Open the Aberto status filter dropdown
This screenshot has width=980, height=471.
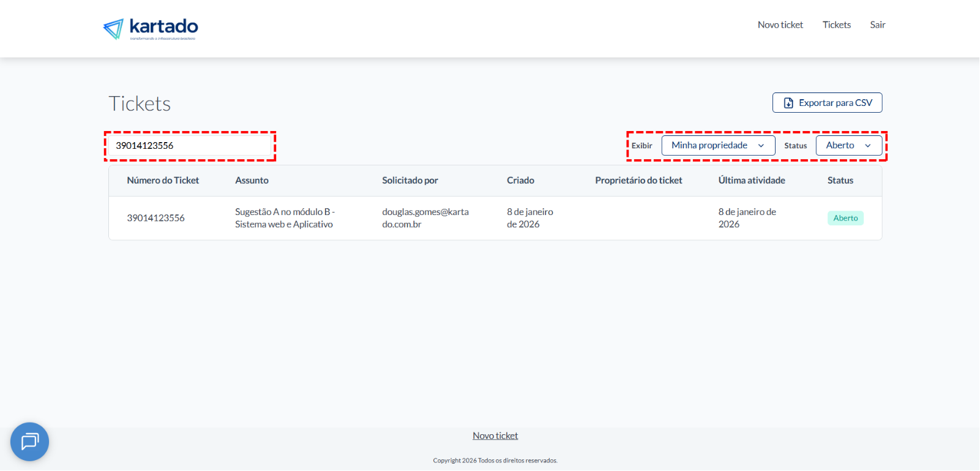tap(848, 146)
